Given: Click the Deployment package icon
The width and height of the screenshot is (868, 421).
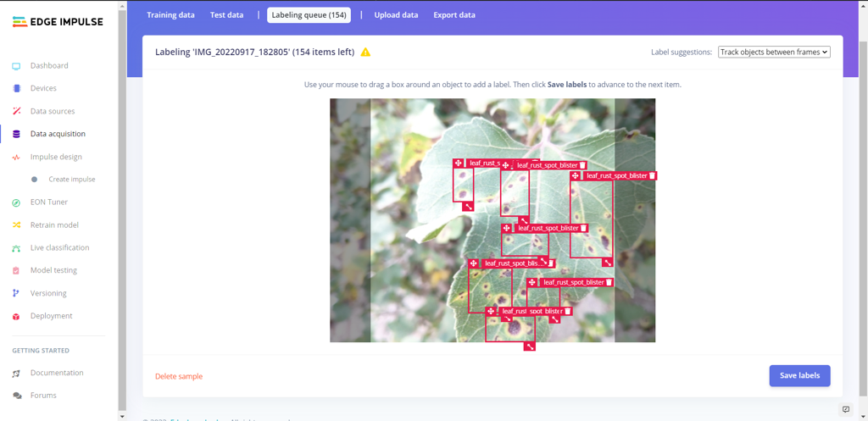Looking at the screenshot, I should (x=16, y=316).
